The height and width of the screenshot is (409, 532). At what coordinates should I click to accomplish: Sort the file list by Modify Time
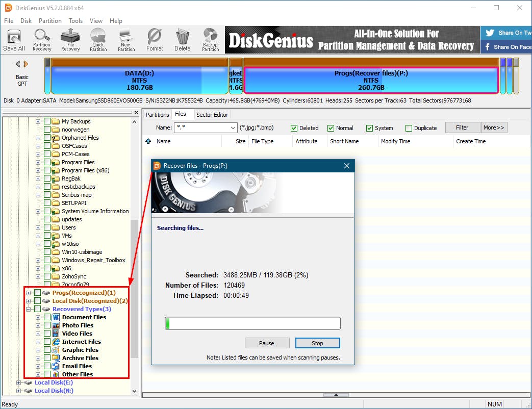coord(395,141)
